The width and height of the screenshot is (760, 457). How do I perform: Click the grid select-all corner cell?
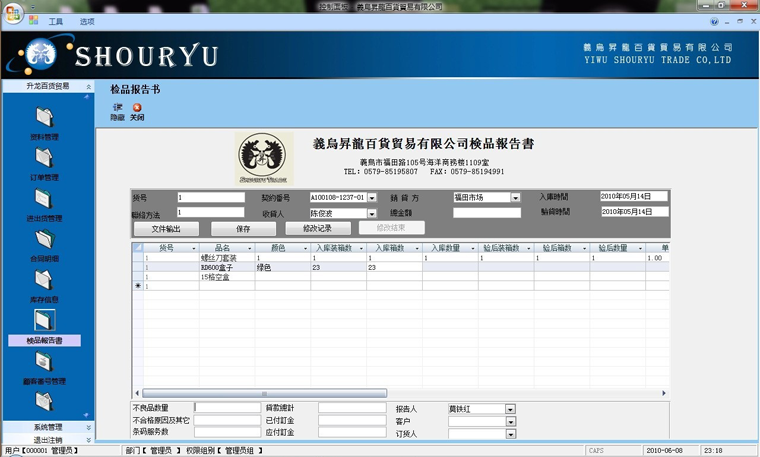[138, 248]
